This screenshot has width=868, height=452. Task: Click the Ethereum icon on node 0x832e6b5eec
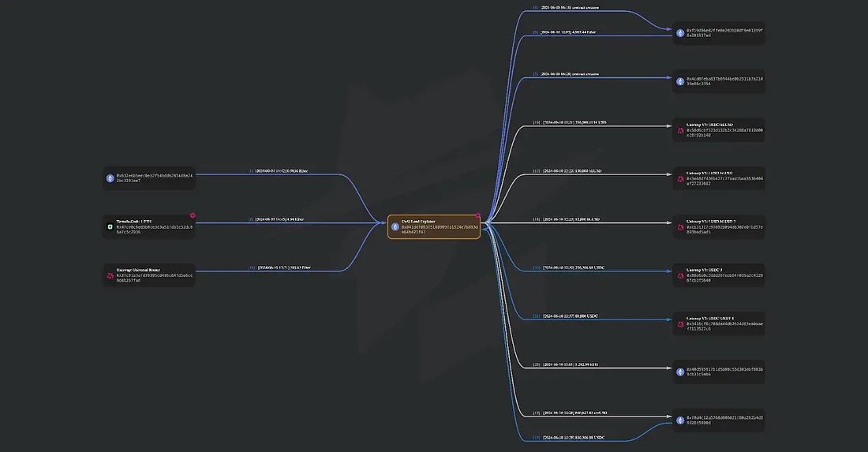click(x=110, y=178)
